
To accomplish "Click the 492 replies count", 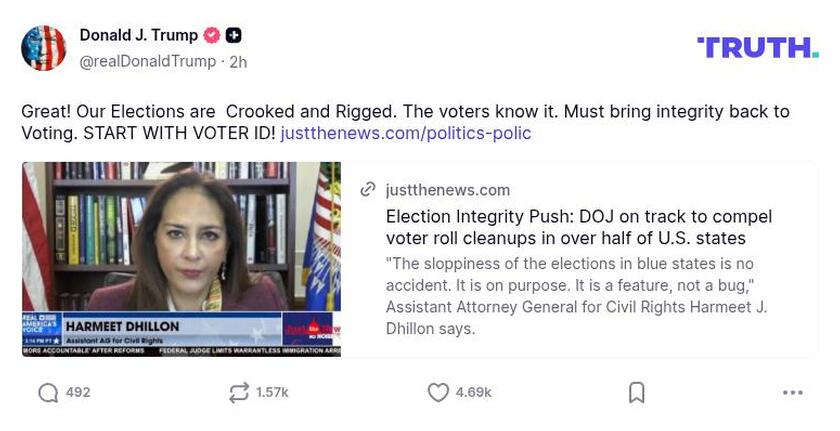I will pos(78,393).
